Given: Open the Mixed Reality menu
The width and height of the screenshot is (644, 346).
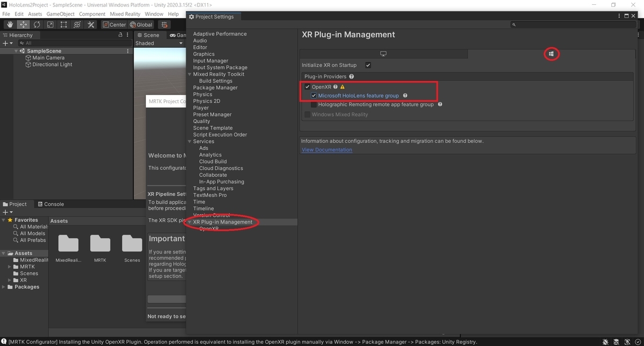Looking at the screenshot, I should tap(125, 14).
